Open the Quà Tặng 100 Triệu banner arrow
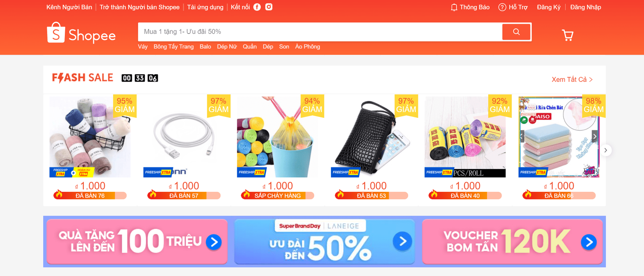The height and width of the screenshot is (276, 644). pos(213,242)
